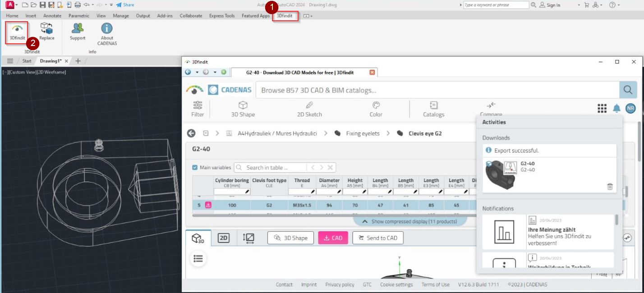
Task: Open the AutoCAD application menu logo
Action: [x=9, y=5]
